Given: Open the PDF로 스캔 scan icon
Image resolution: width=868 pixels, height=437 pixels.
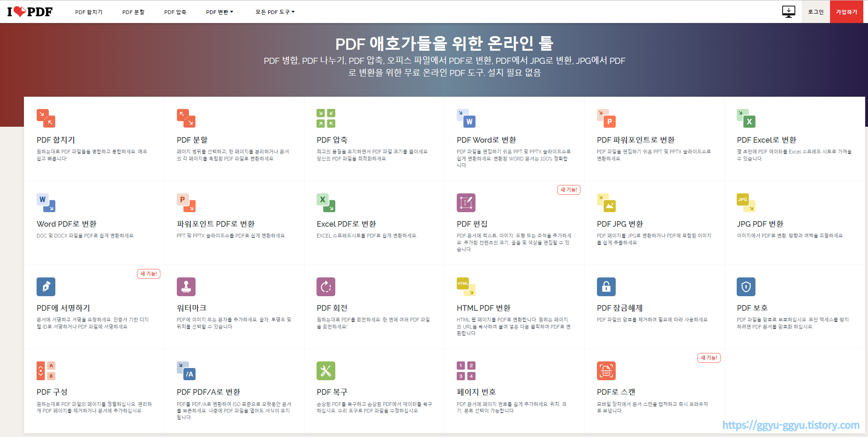Looking at the screenshot, I should (x=606, y=370).
